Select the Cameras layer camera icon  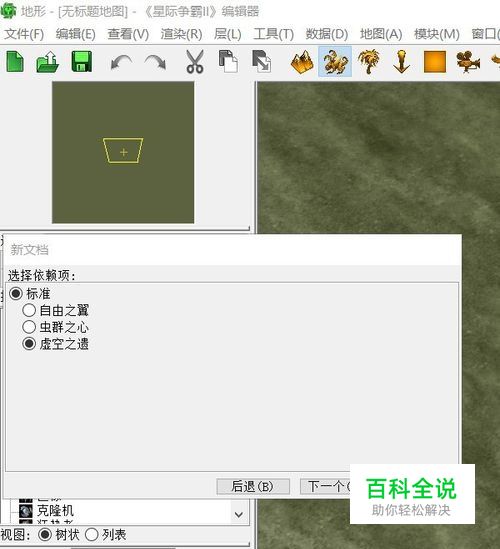468,62
